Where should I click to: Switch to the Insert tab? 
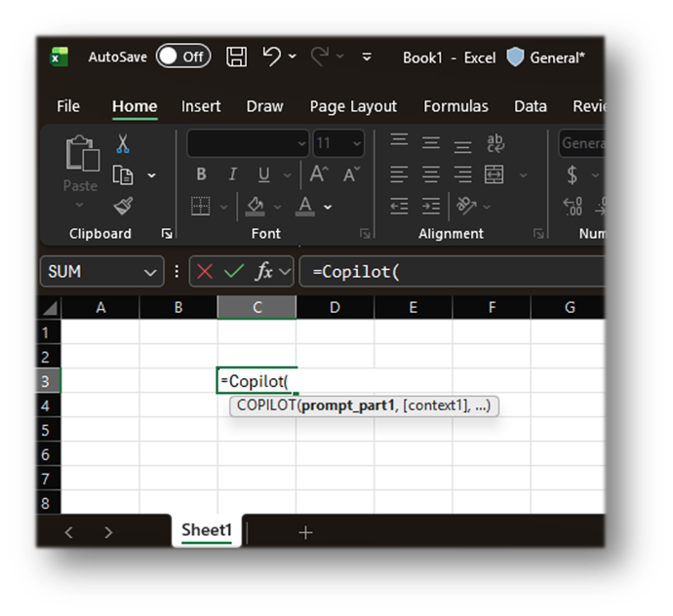(x=201, y=106)
